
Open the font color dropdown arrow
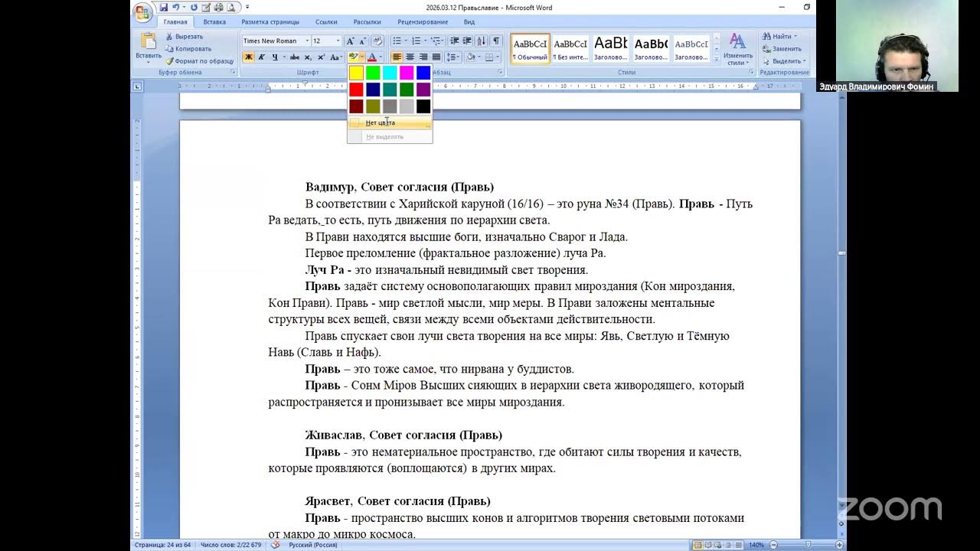(x=381, y=57)
